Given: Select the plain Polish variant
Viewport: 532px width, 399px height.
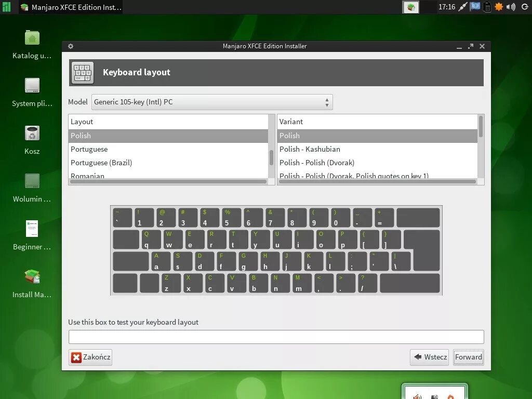Looking at the screenshot, I should pos(377,136).
